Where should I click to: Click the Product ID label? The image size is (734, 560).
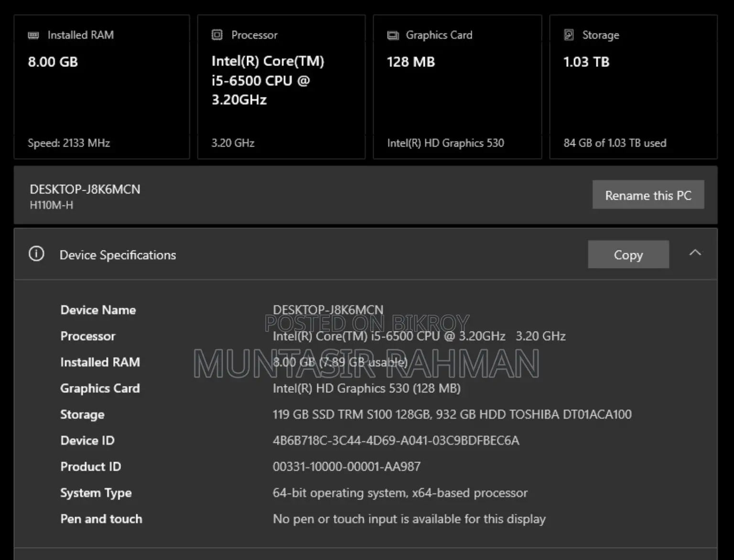pos(91,467)
